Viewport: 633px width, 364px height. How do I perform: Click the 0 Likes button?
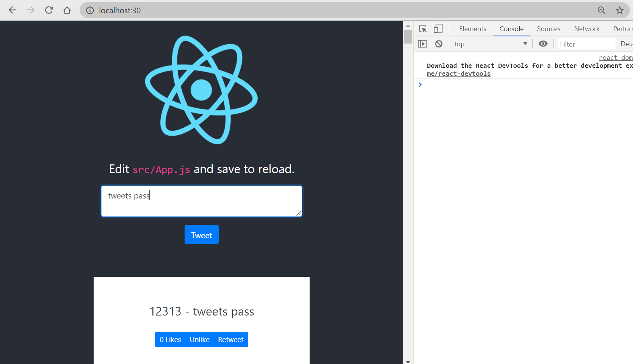coord(170,340)
